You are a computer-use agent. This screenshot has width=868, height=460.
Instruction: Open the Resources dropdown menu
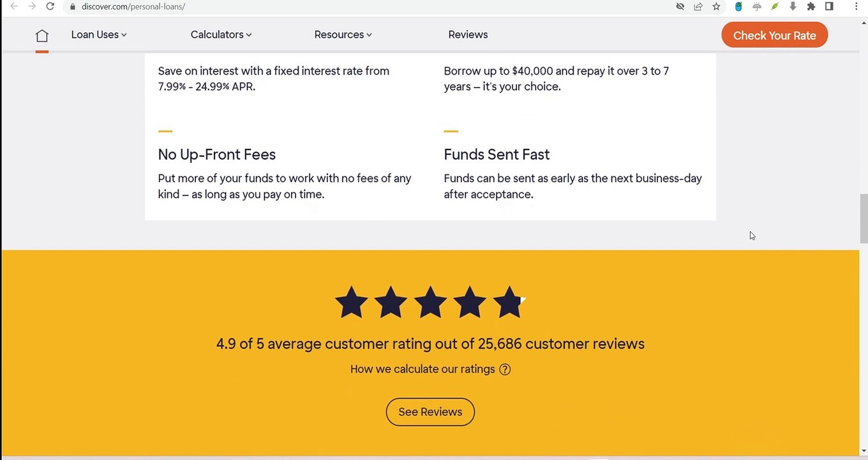tap(343, 34)
